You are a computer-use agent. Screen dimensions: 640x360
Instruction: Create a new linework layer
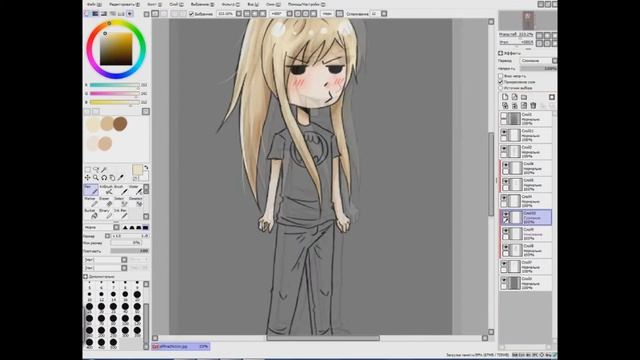point(514,97)
